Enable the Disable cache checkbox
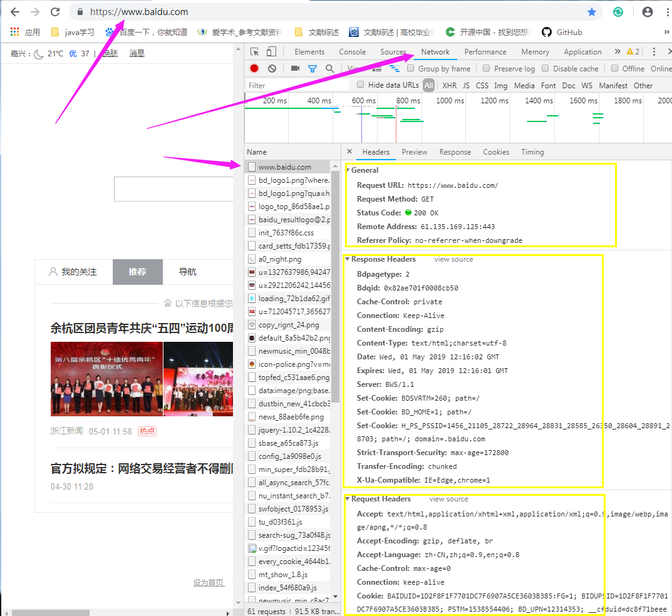Image resolution: width=672 pixels, height=616 pixels. (545, 68)
